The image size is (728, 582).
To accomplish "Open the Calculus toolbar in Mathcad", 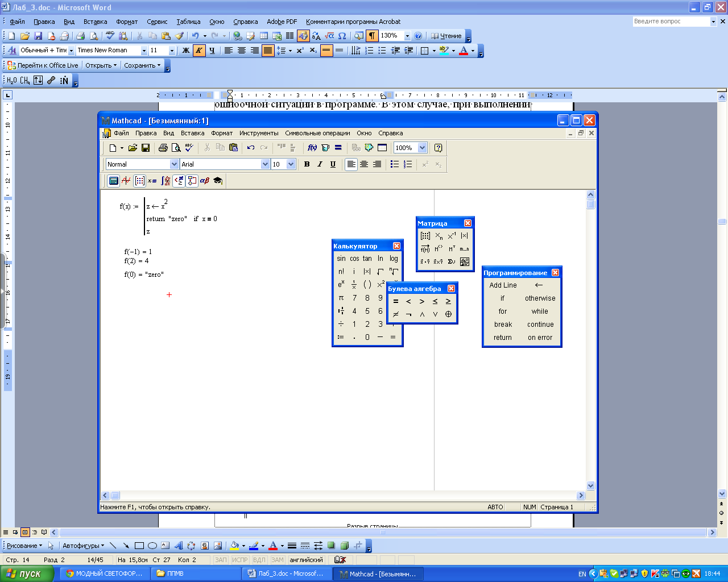I will tap(166, 181).
